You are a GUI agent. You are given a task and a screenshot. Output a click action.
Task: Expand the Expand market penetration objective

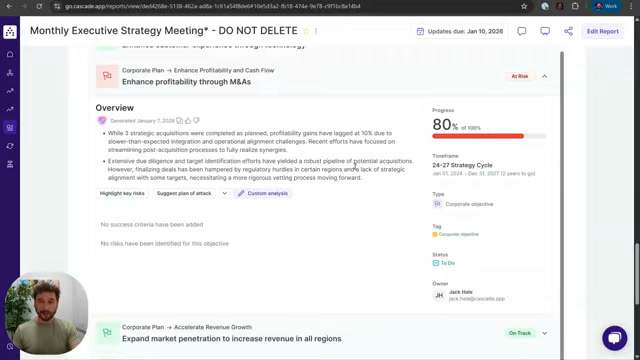pyautogui.click(x=544, y=333)
